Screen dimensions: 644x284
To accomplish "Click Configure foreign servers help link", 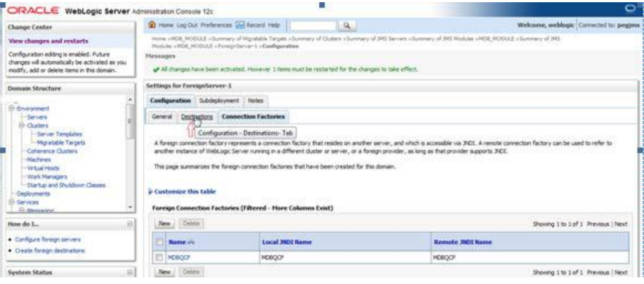I will (48, 239).
